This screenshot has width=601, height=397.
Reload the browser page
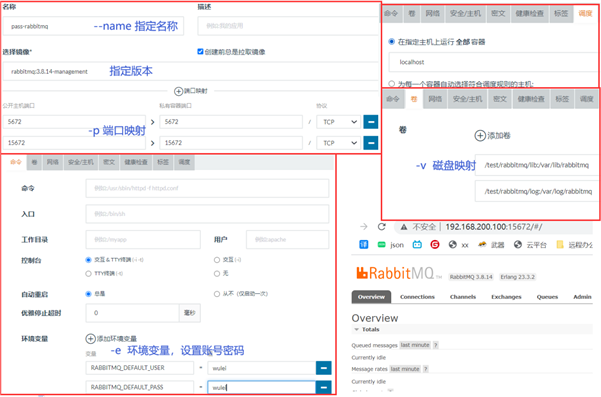click(381, 227)
